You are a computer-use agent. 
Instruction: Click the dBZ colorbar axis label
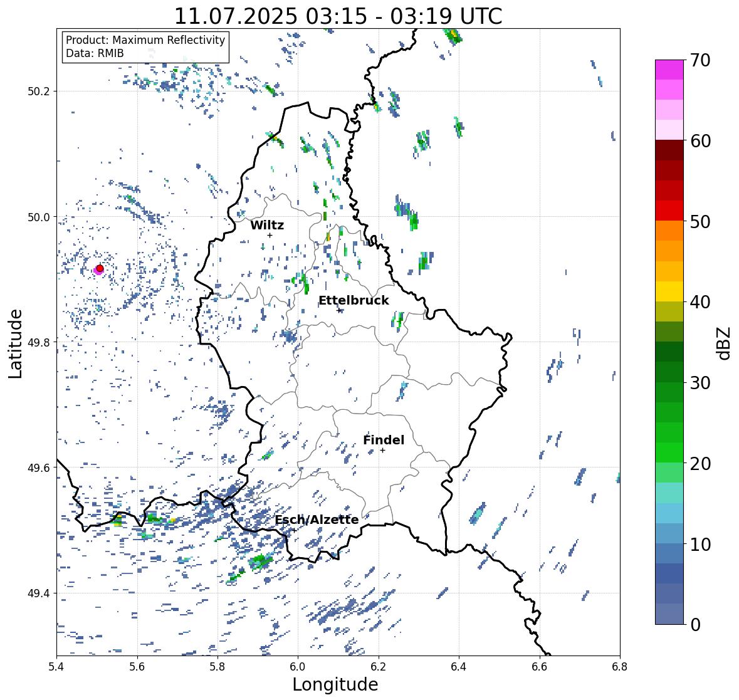click(x=725, y=343)
